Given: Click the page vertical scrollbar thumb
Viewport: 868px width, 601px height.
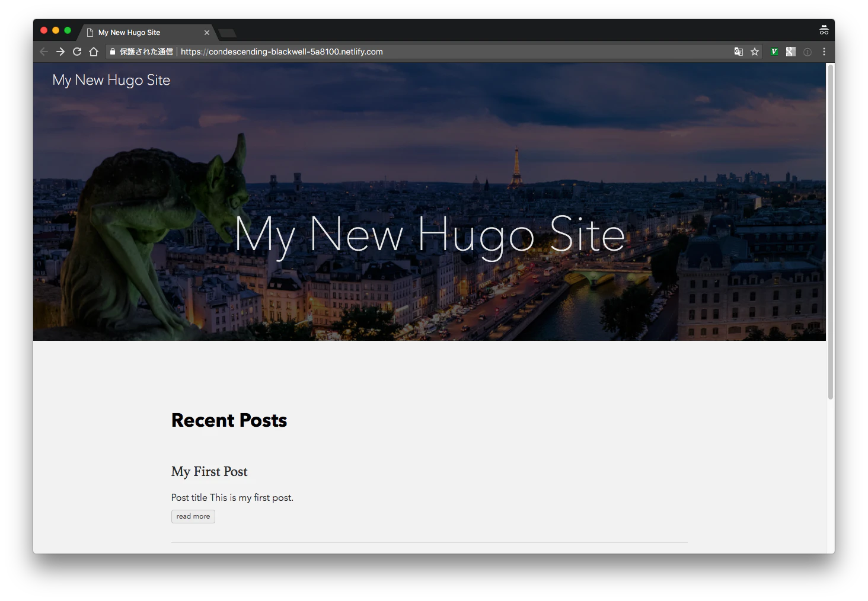Looking at the screenshot, I should 831,231.
